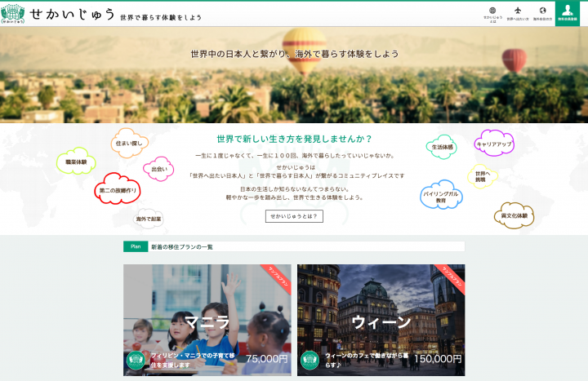Click the せかいじゅう site title text
Viewport: 588px width, 381px height.
[72, 14]
